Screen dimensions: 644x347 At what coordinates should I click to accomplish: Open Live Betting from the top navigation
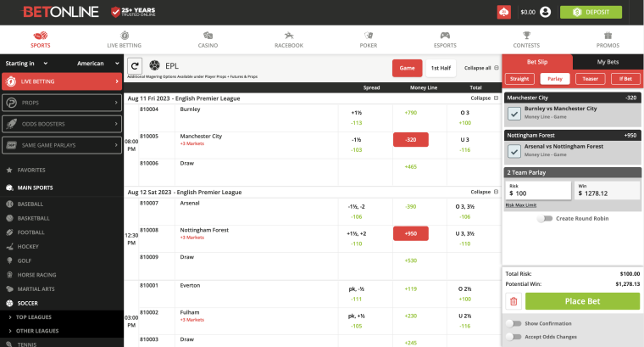tap(124, 40)
